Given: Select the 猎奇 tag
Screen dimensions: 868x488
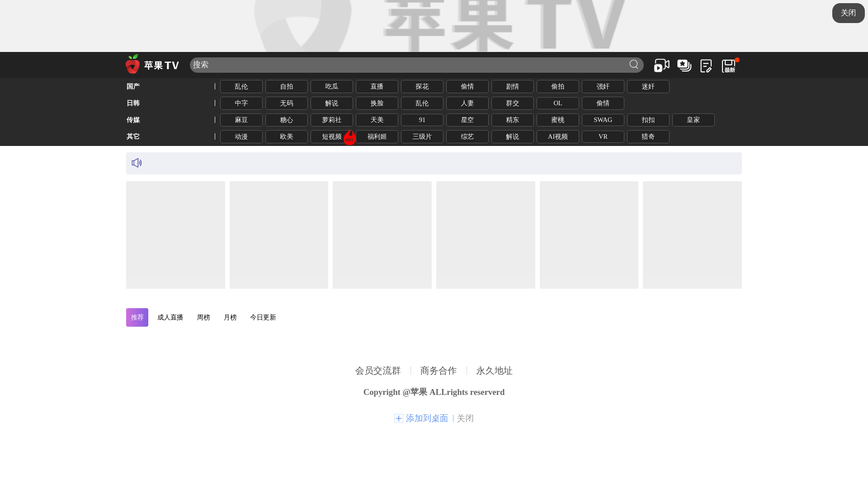Looking at the screenshot, I should click(x=648, y=137).
